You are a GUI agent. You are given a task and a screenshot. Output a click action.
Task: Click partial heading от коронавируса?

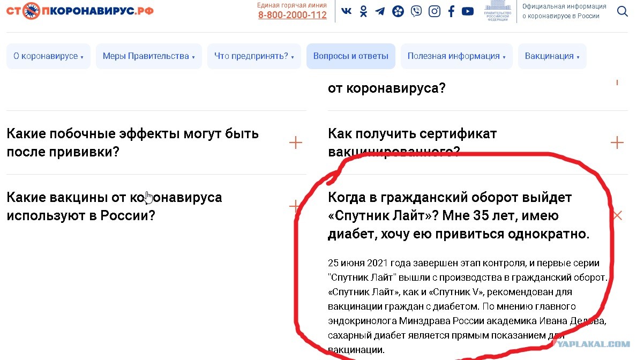pyautogui.click(x=386, y=87)
